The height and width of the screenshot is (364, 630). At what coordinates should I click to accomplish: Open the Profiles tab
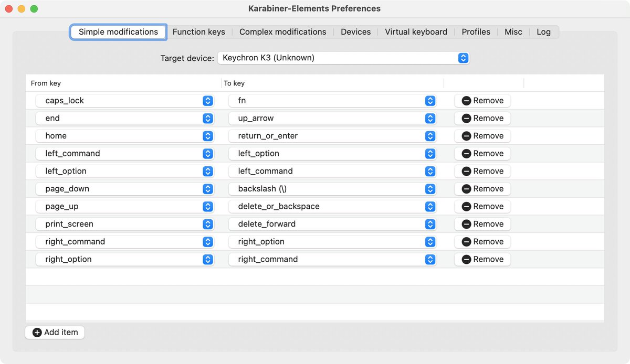476,31
